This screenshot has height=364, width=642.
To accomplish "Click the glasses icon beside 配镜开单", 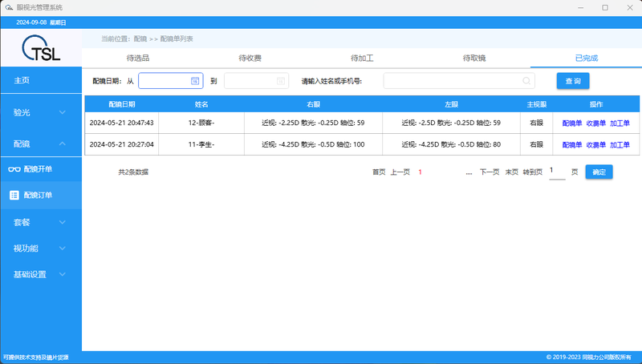I will pos(14,169).
